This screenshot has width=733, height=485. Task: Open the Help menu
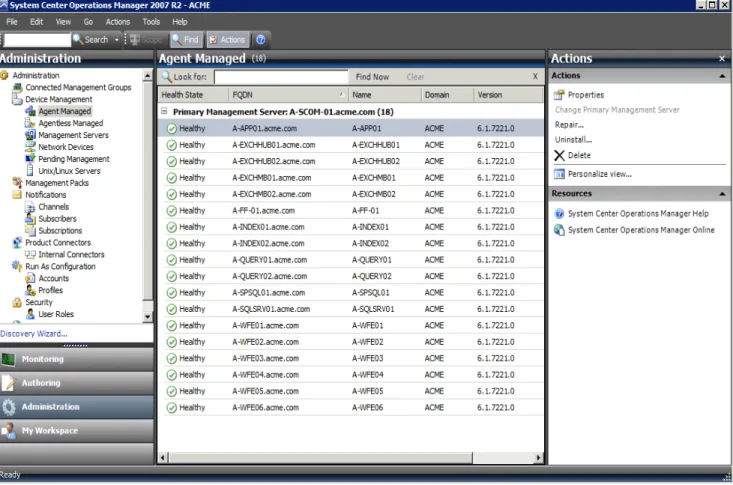click(x=180, y=22)
